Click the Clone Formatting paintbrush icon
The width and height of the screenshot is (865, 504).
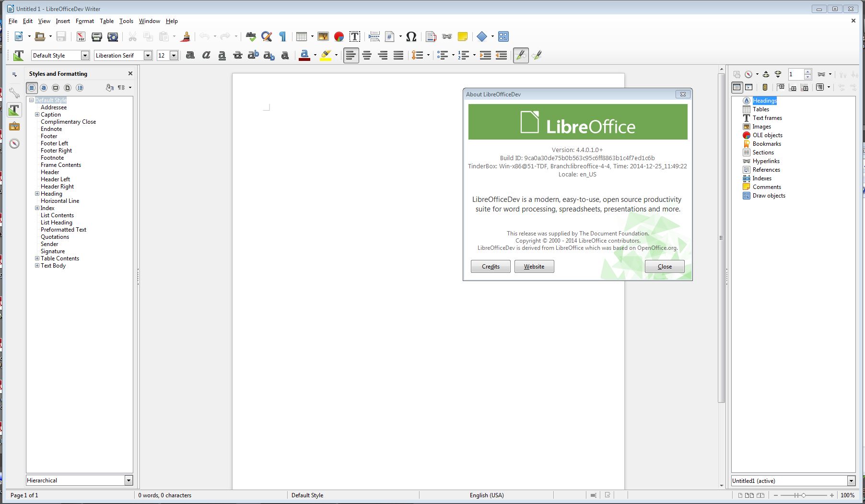(x=186, y=36)
